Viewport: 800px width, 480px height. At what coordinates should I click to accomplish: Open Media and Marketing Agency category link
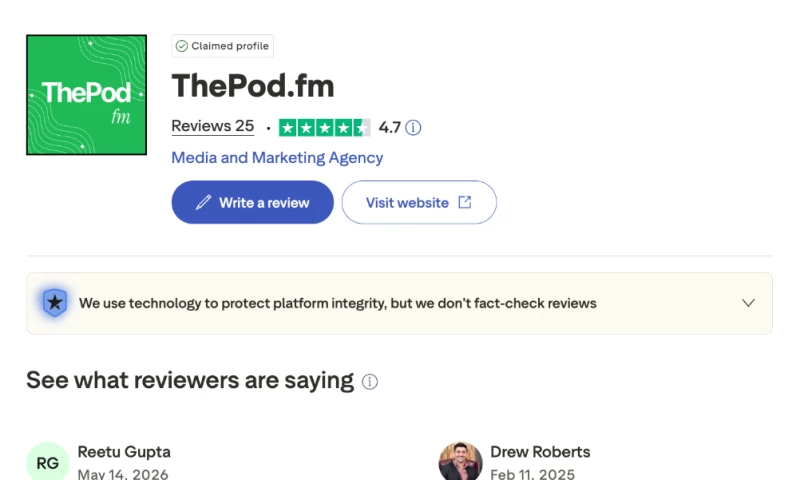point(277,158)
